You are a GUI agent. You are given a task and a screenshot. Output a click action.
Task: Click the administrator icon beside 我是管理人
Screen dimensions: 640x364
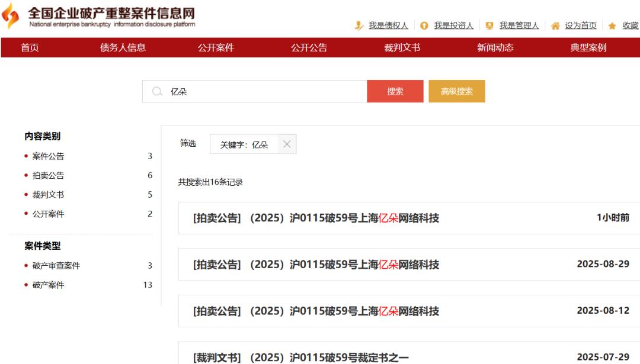coord(489,25)
